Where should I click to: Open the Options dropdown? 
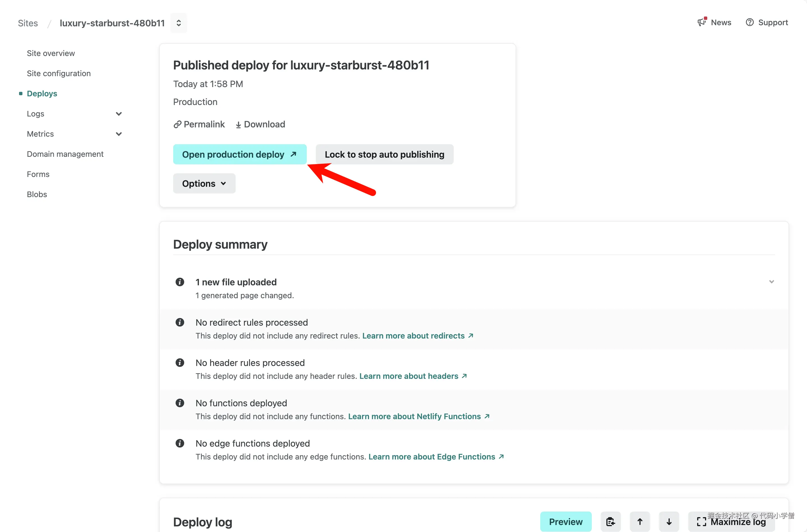coord(204,184)
